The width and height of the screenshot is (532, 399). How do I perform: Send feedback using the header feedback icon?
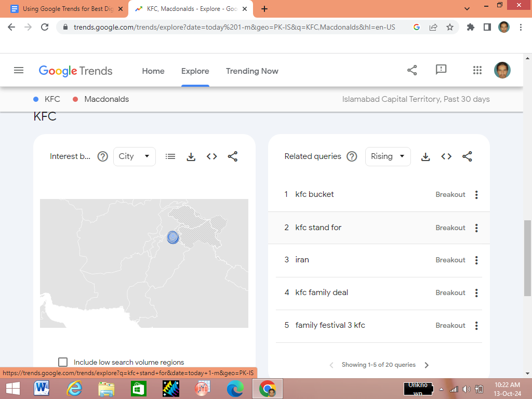pyautogui.click(x=441, y=70)
